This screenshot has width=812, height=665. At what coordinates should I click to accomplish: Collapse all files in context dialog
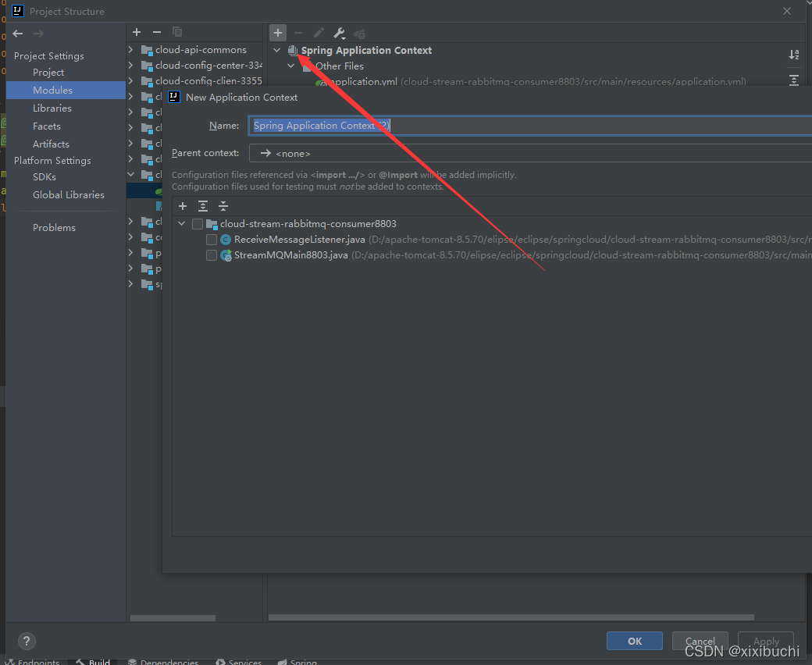point(223,207)
